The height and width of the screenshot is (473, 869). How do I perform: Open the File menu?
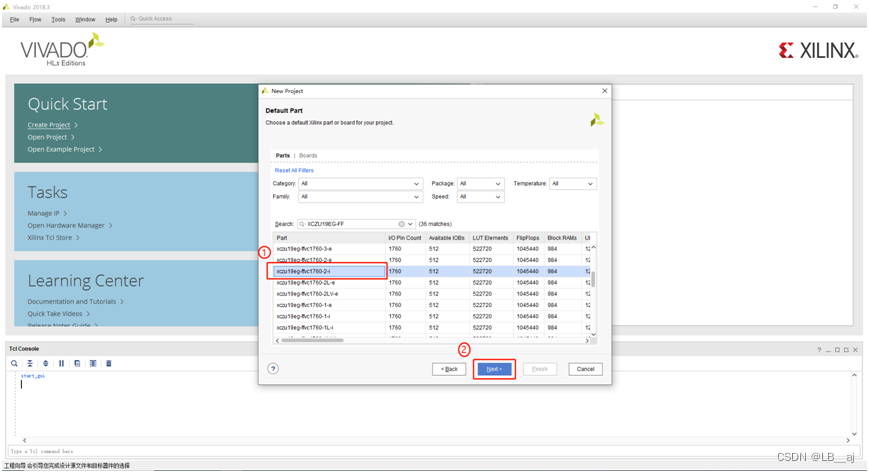(14, 19)
